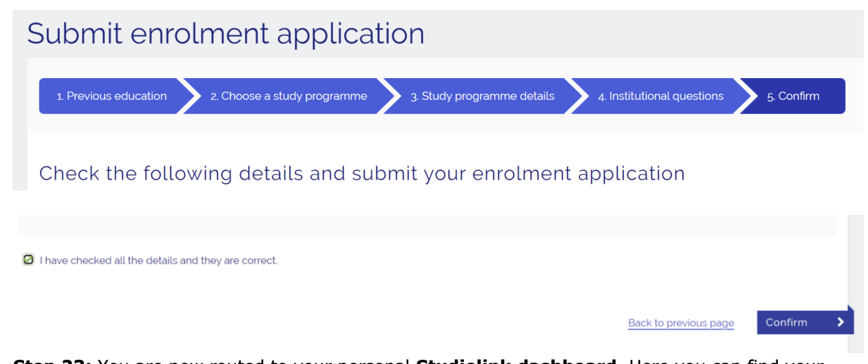Jump to step 4 Institutional questions
The image size is (868, 364).
[x=660, y=96]
